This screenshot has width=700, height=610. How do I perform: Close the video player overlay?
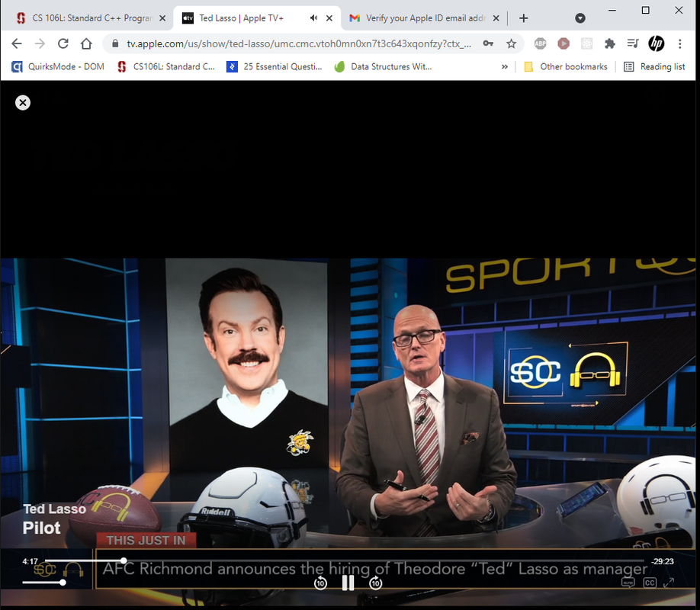(23, 103)
